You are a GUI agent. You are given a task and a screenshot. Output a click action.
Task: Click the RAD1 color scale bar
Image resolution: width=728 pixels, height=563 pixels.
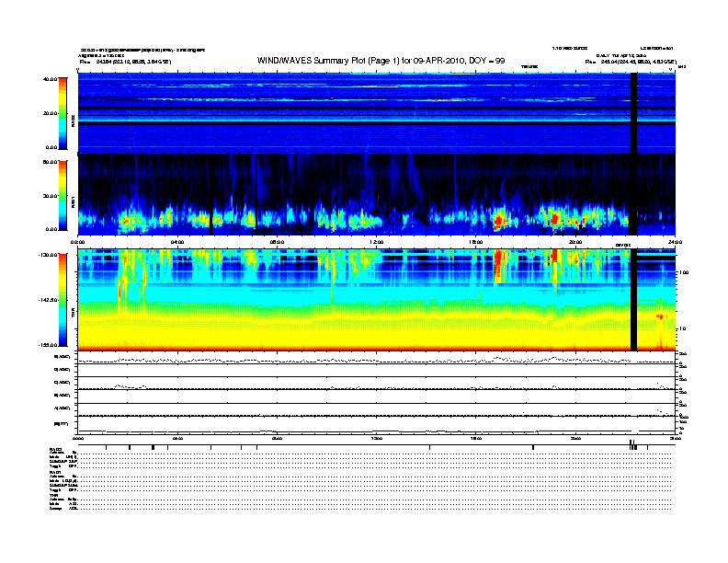[x=63, y=195]
